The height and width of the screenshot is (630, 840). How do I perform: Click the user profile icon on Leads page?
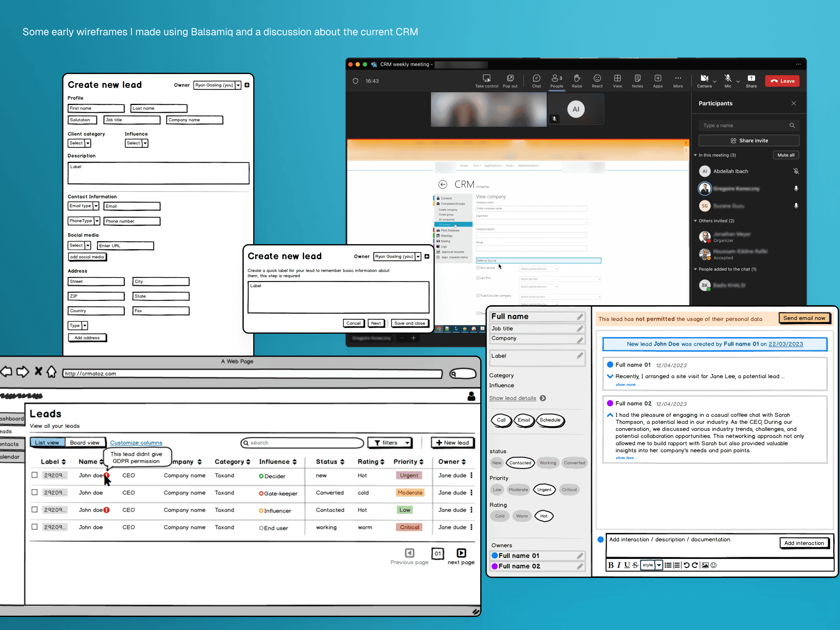471,396
